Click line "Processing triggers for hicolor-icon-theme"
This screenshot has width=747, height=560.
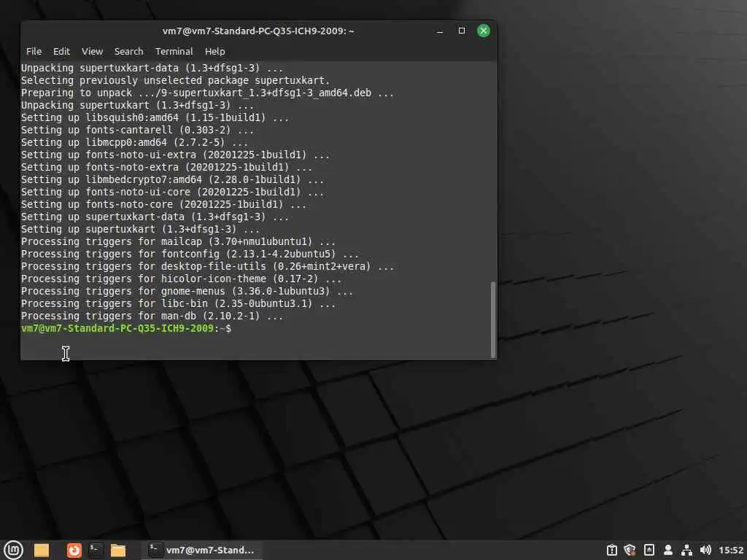181,279
